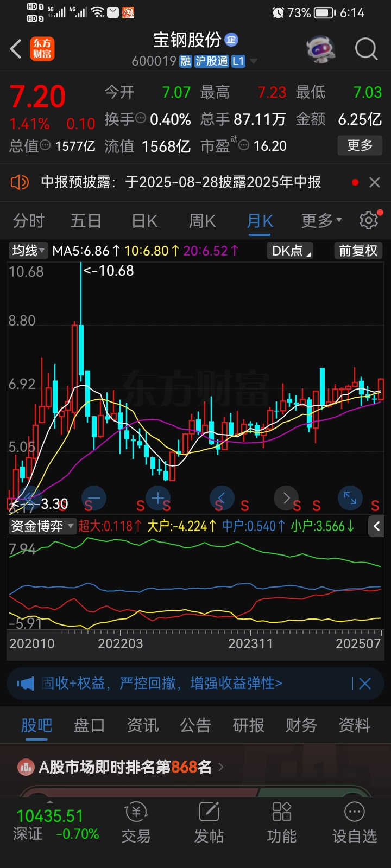391x868 pixels.
Task: Zoom out chart with minus button
Action: pyautogui.click(x=93, y=498)
